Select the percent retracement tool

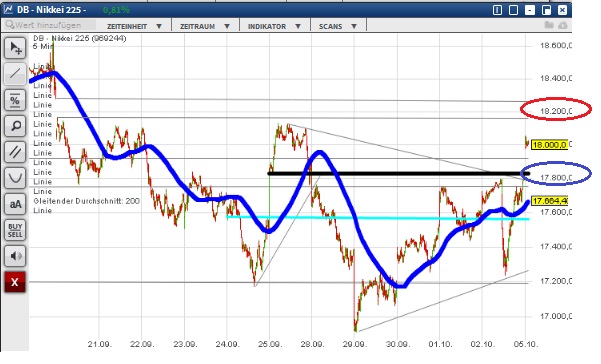tap(15, 100)
